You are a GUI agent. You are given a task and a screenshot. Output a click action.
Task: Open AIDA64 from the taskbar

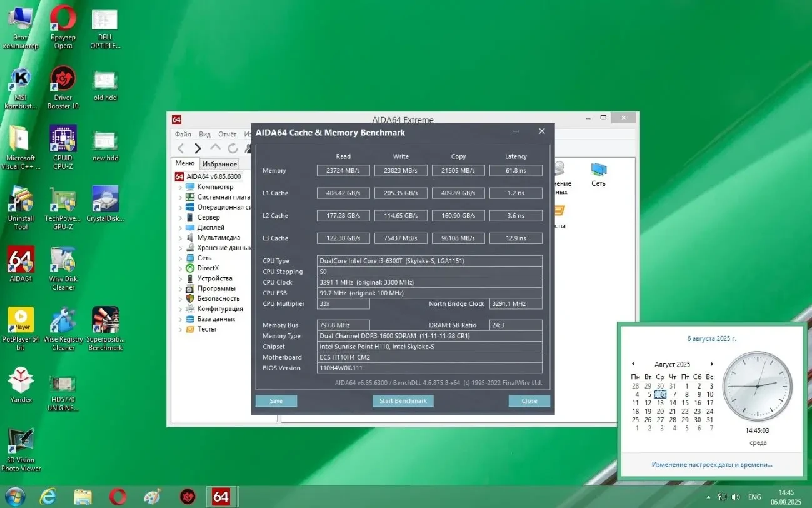pos(222,496)
